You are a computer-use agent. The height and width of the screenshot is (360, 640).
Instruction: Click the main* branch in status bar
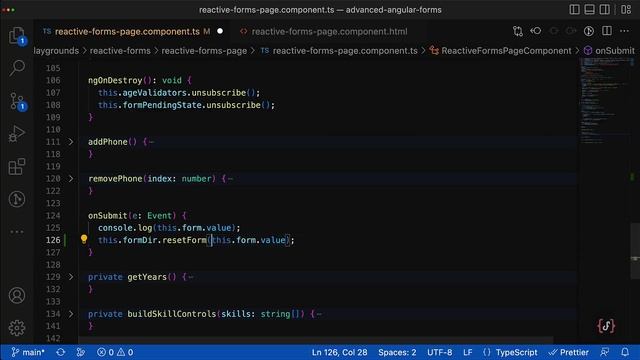pyautogui.click(x=28, y=352)
